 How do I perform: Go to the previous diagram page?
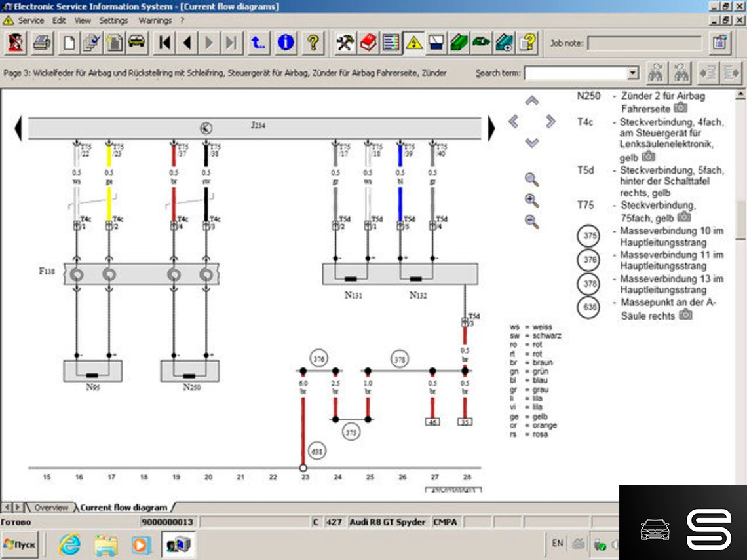click(187, 43)
